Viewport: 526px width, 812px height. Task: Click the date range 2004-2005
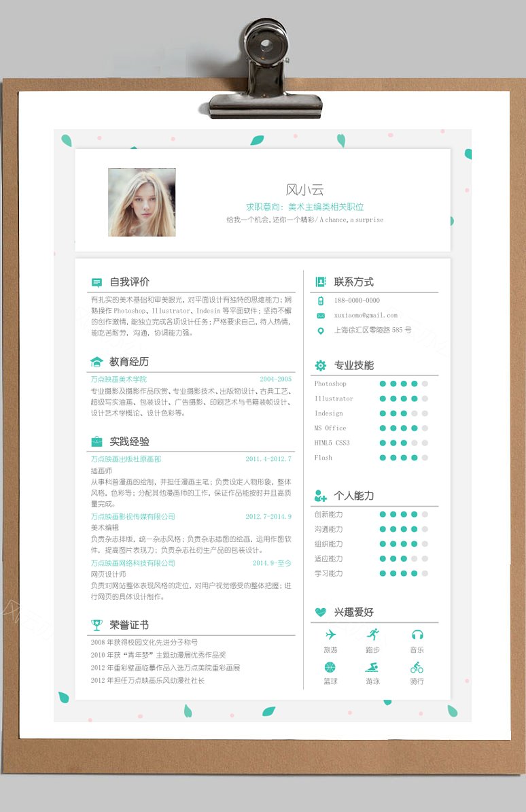tap(275, 379)
